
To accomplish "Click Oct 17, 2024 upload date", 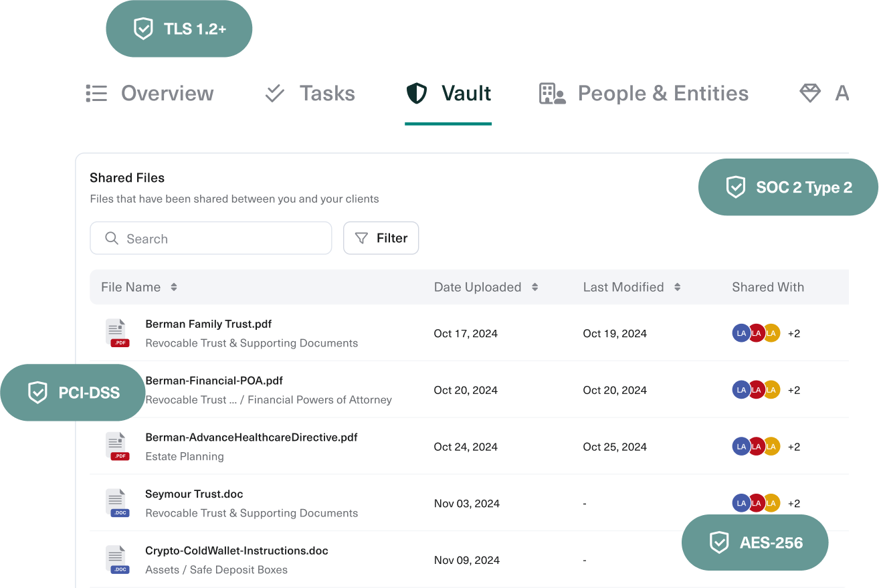I will click(x=466, y=333).
